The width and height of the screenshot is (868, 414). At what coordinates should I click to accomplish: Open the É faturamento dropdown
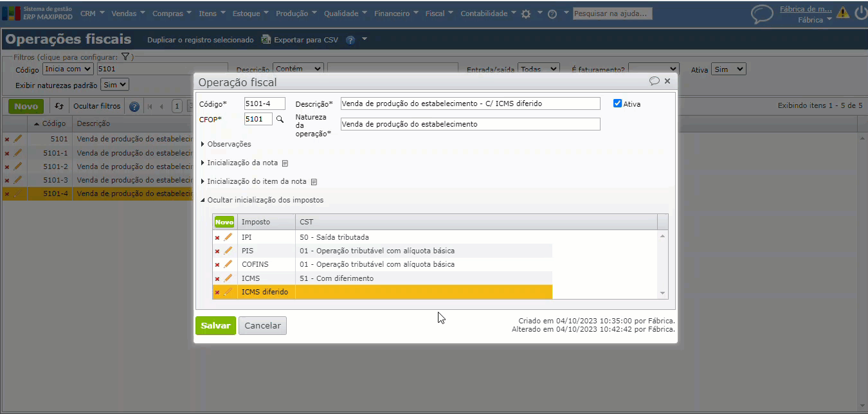coord(653,69)
